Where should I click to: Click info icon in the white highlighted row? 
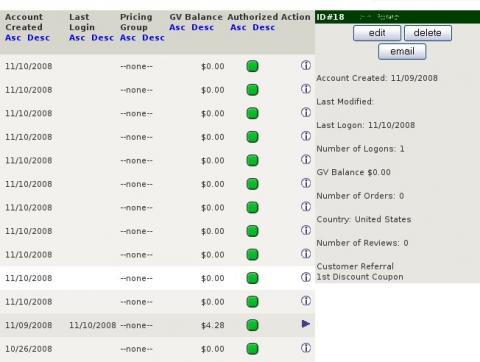click(x=306, y=277)
